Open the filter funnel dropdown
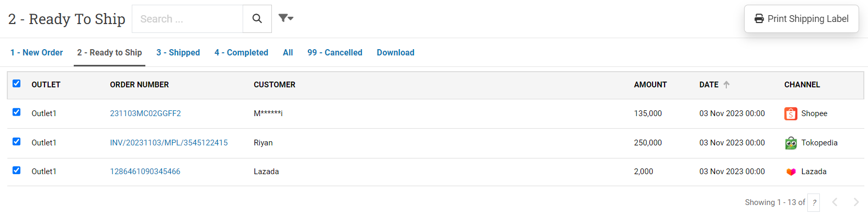868x216 pixels. pyautogui.click(x=285, y=18)
